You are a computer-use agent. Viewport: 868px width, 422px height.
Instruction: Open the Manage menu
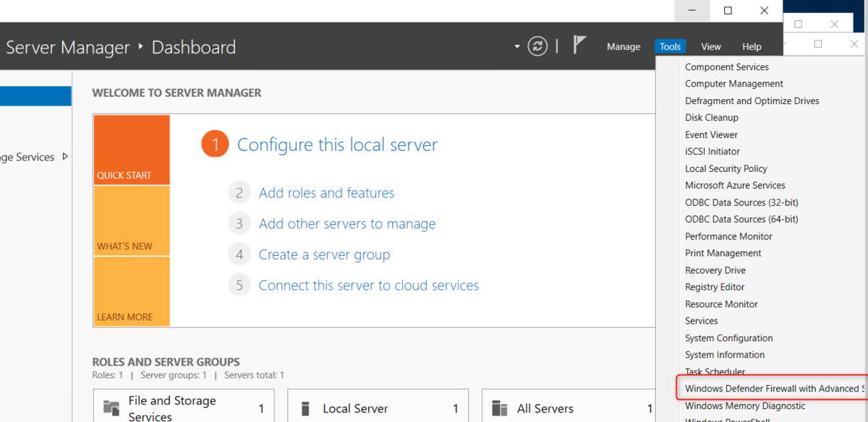(624, 46)
